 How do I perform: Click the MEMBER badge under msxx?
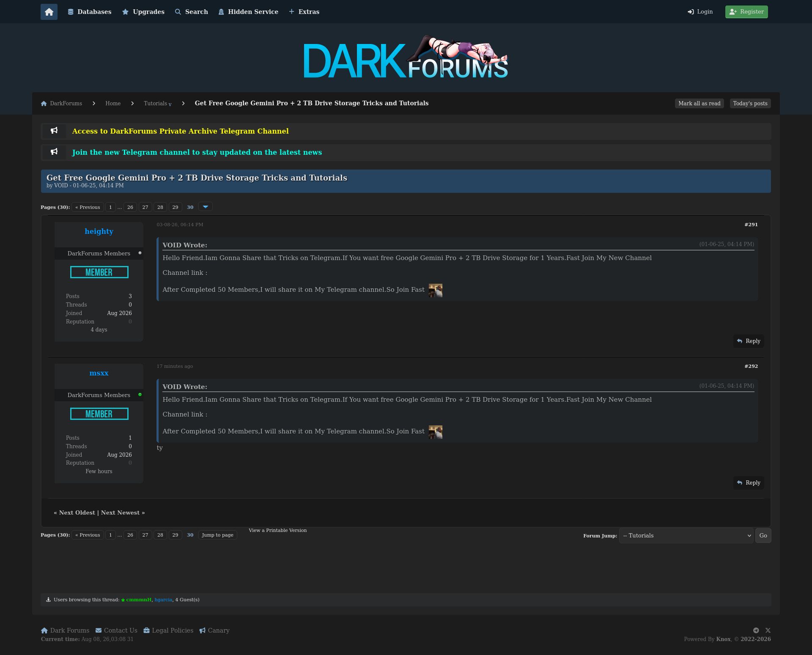tap(99, 414)
